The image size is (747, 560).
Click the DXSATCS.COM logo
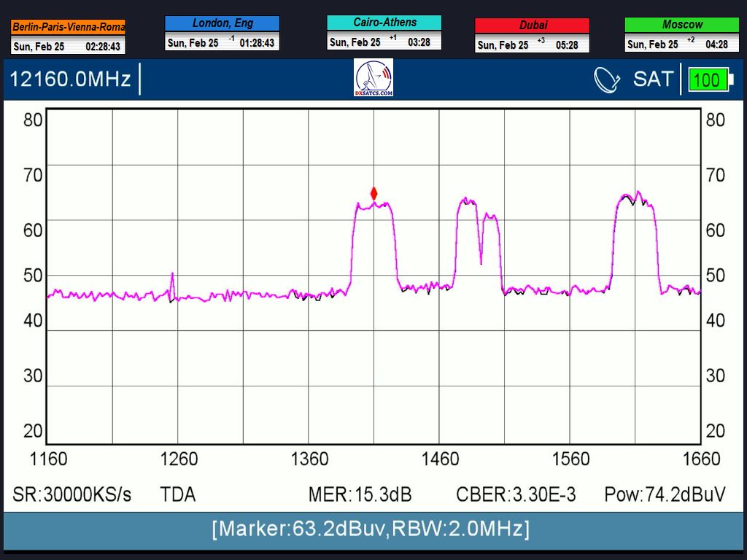[x=373, y=79]
